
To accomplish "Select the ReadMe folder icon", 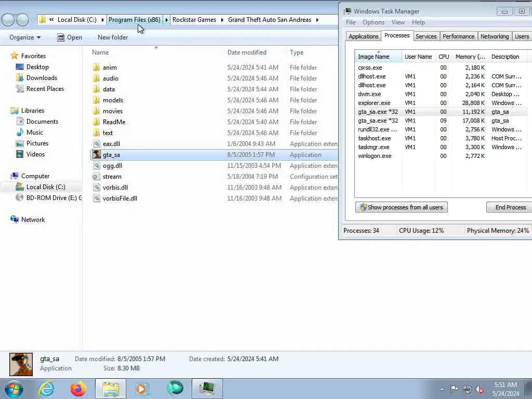I will [97, 122].
